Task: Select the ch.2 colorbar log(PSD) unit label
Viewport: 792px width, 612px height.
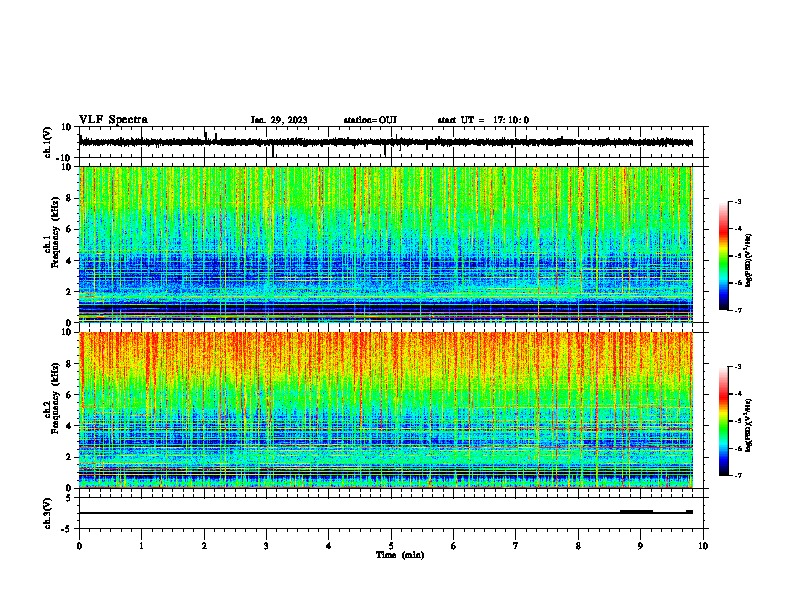Action: click(x=749, y=425)
